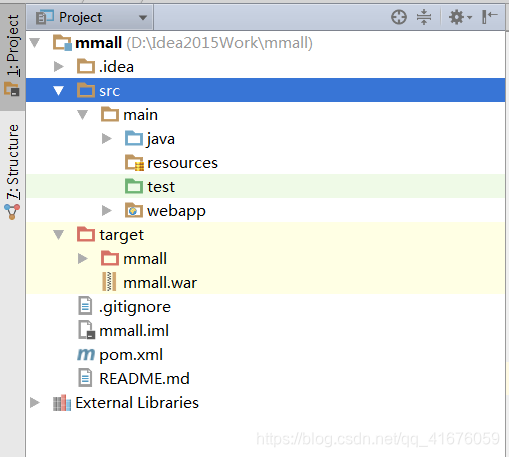
Task: Collapse the src folder
Action: 59,91
